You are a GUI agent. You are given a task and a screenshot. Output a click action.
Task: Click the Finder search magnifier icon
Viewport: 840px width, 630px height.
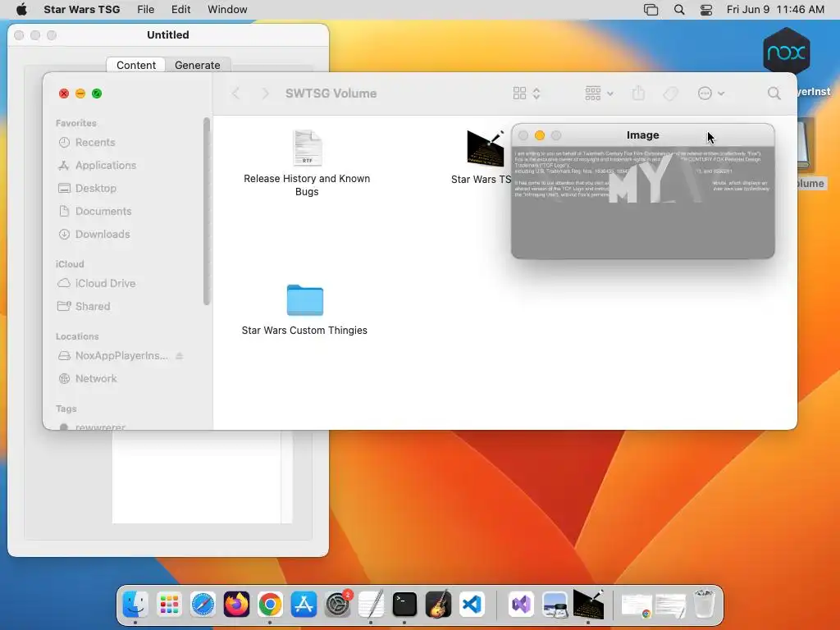coord(774,94)
